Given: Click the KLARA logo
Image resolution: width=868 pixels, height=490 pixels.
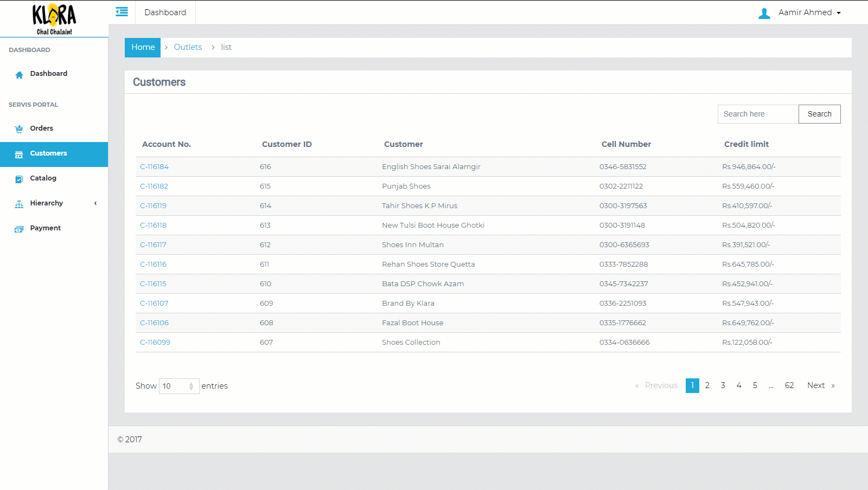Looking at the screenshot, I should 54,19.
